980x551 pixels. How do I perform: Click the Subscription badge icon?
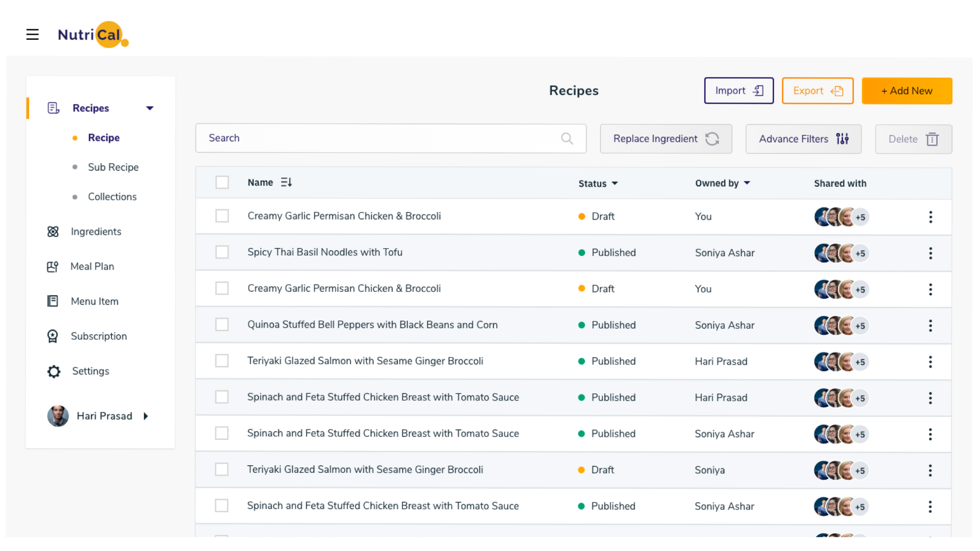point(53,336)
